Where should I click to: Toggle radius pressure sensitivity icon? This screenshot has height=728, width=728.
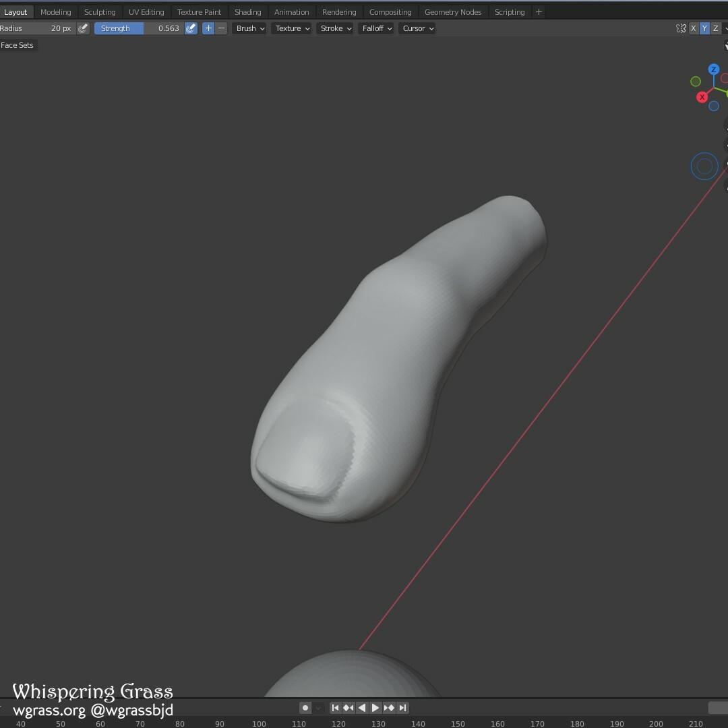pyautogui.click(x=83, y=28)
